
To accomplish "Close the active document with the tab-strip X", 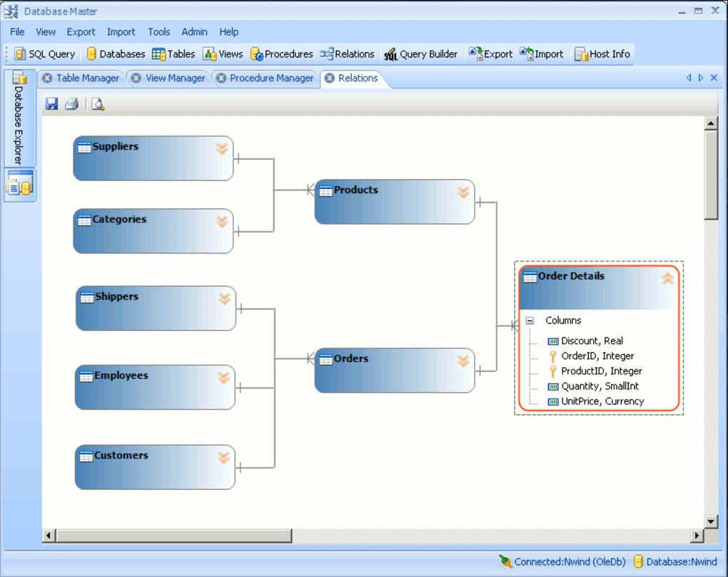I will tap(714, 78).
